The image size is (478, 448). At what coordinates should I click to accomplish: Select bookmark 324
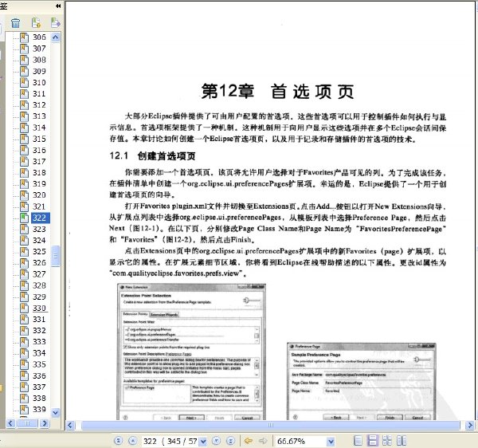pos(39,240)
